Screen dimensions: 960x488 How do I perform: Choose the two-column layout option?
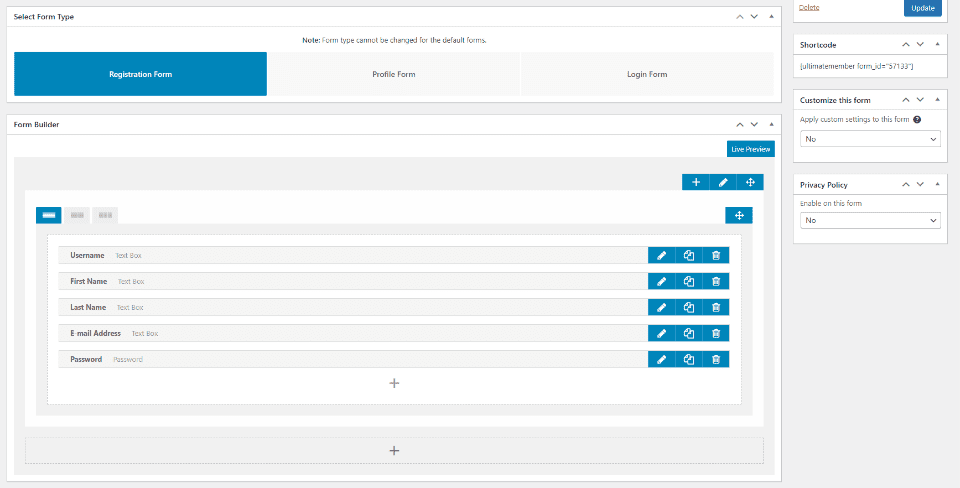[x=77, y=216]
